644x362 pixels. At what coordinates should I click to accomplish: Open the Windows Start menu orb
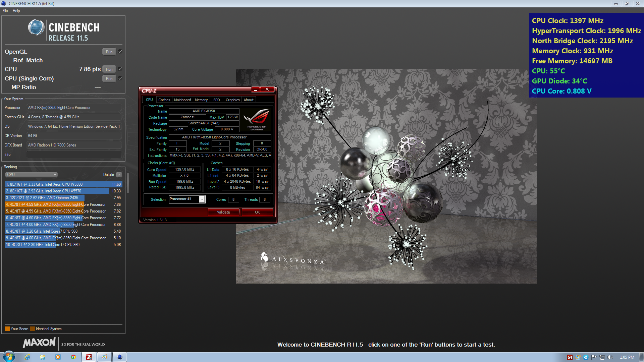tap(9, 357)
